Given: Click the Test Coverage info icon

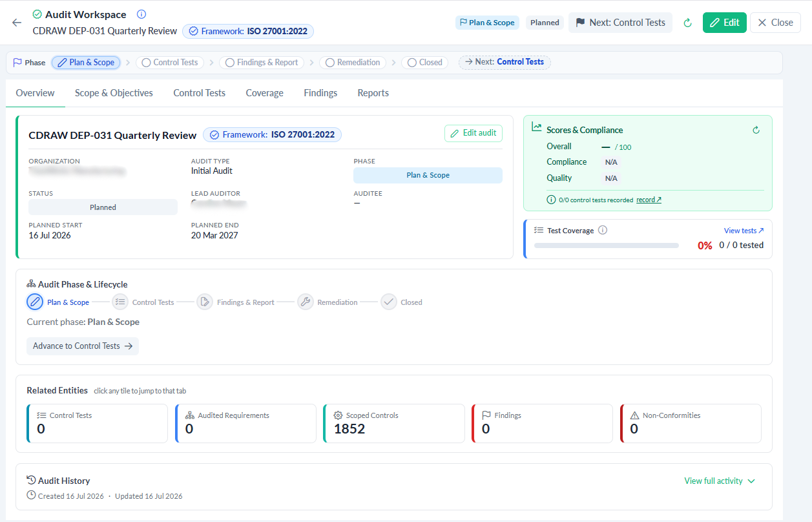Looking at the screenshot, I should (x=603, y=230).
